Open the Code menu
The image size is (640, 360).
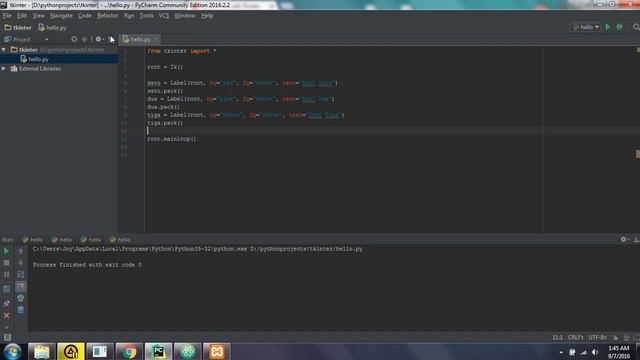[x=84, y=16]
